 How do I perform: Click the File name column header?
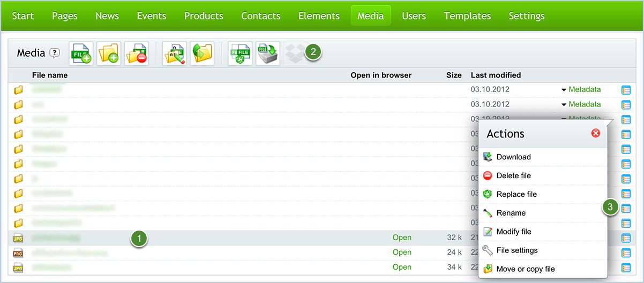click(50, 75)
